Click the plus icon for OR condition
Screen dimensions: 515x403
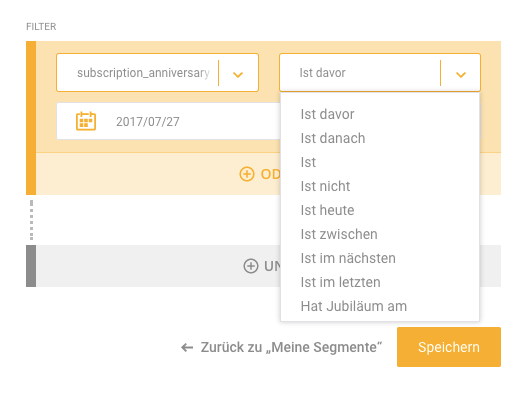coord(247,174)
